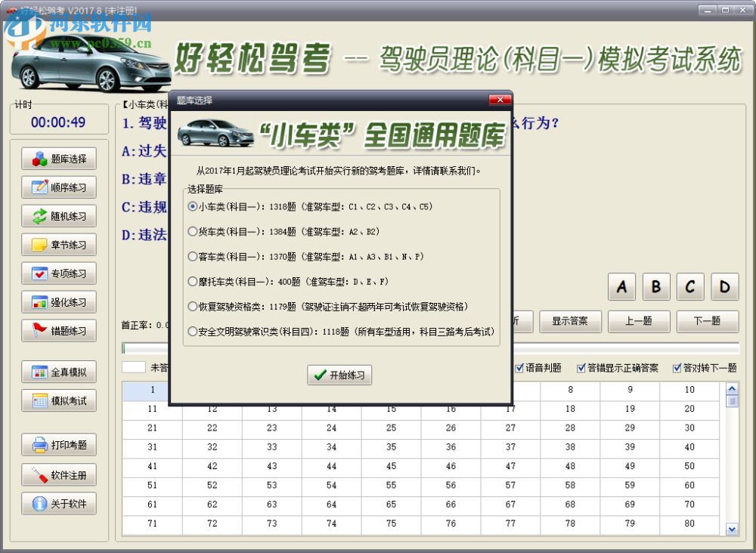This screenshot has height=553, width=756.
Task: Launch 强化练习 intensive practice
Action: [x=58, y=302]
